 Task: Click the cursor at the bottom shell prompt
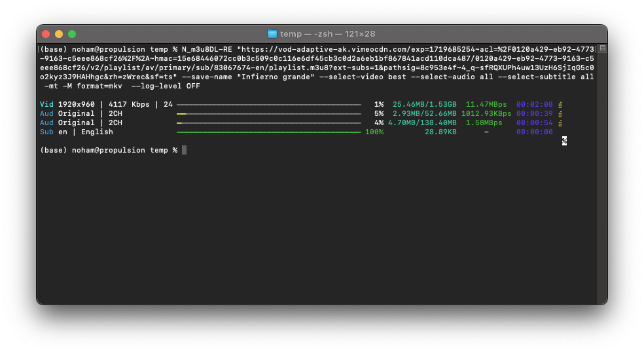(184, 150)
